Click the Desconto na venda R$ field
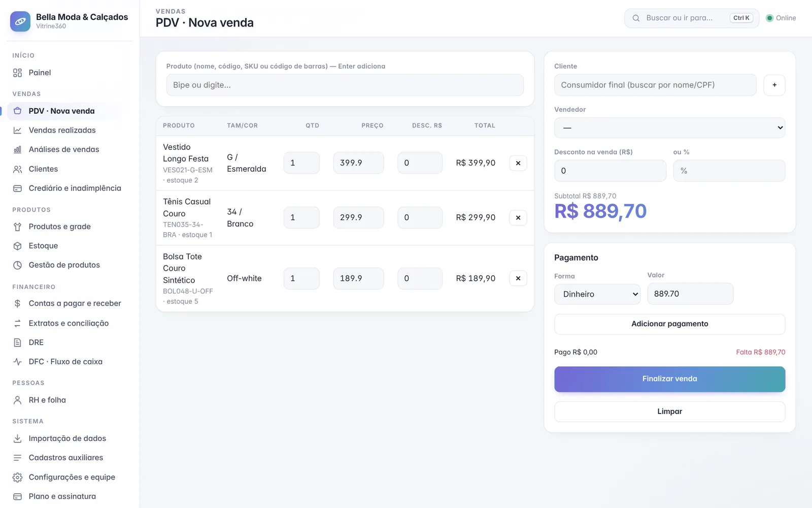This screenshot has height=508, width=812. (610, 171)
